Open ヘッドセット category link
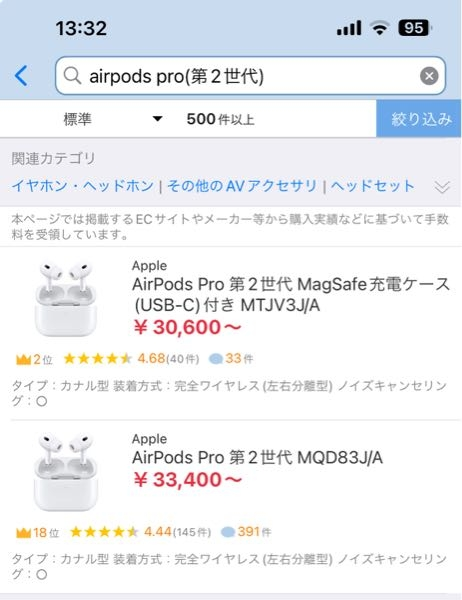The image size is (462, 600). pyautogui.click(x=372, y=186)
